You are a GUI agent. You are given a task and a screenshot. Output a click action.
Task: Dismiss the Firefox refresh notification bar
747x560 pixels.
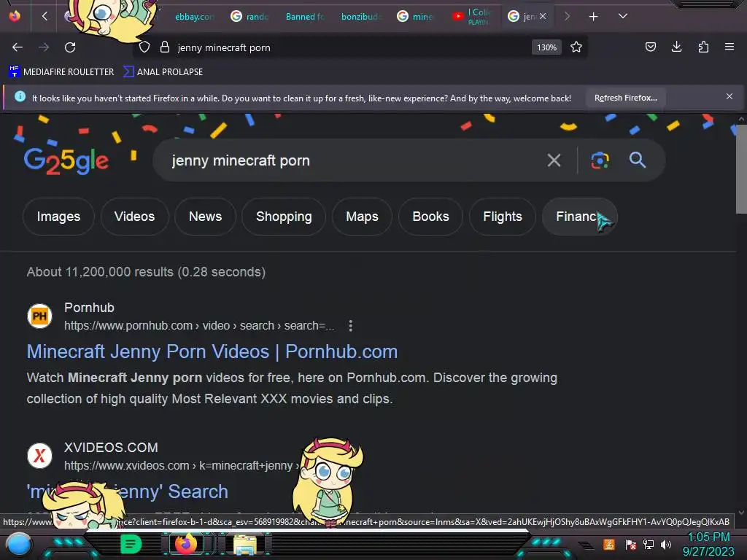tap(729, 97)
